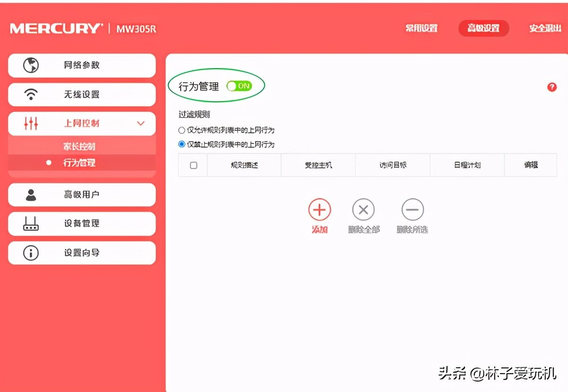Screen dimensions: 568x392
Task: Click the info icon for 设置向导
Action: tap(31, 253)
